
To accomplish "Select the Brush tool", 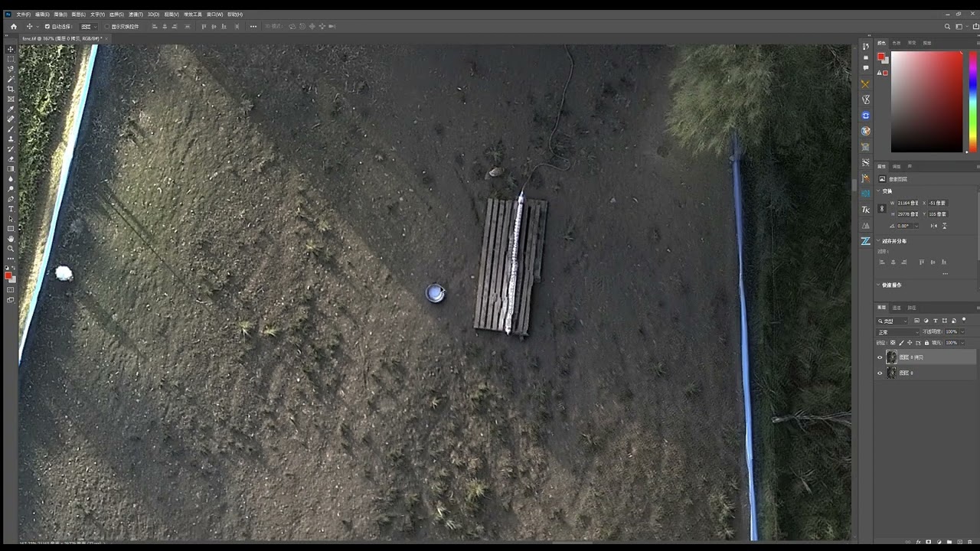I will point(11,129).
